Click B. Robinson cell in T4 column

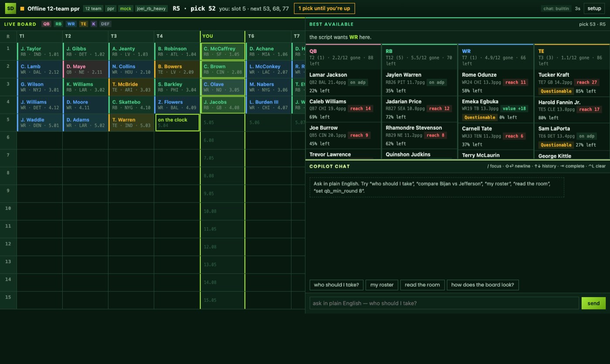(x=177, y=51)
